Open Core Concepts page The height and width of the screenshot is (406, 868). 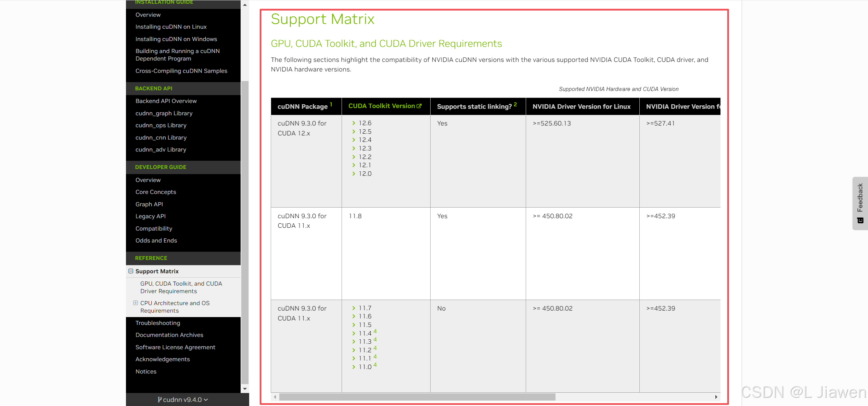[x=156, y=192]
